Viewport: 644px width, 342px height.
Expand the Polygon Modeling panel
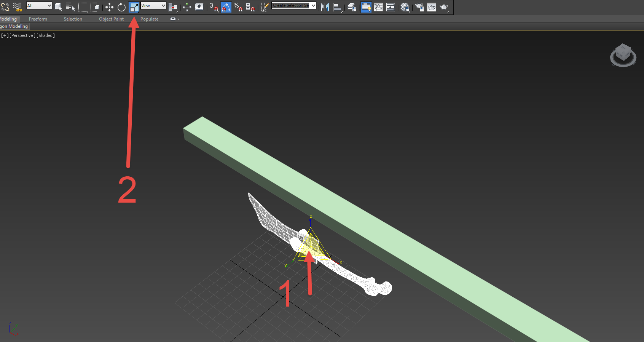tap(14, 26)
